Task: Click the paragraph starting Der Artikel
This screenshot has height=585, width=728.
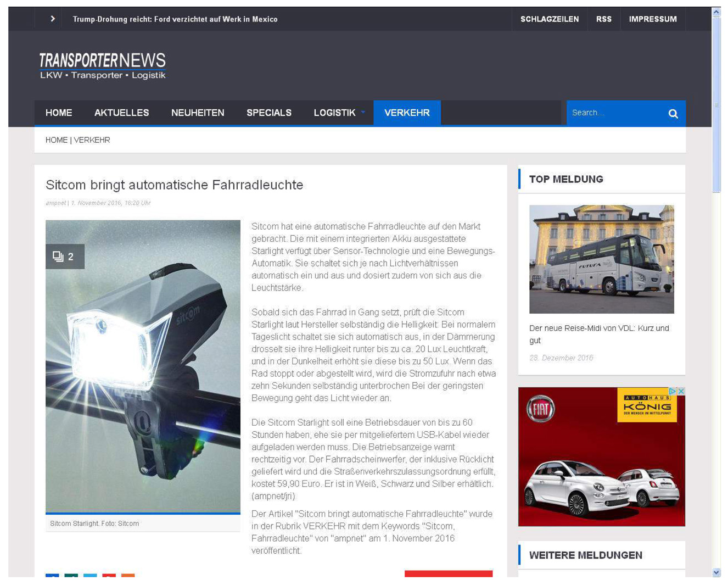Action: pyautogui.click(x=372, y=532)
